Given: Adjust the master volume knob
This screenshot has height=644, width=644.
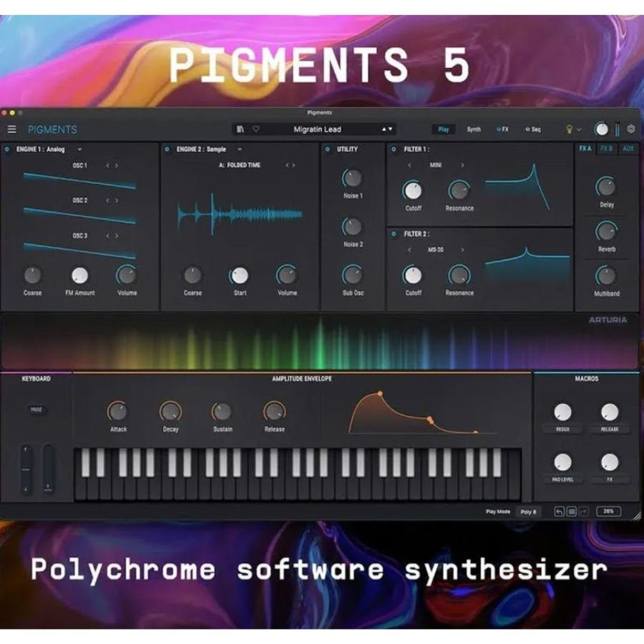Looking at the screenshot, I should [x=601, y=130].
